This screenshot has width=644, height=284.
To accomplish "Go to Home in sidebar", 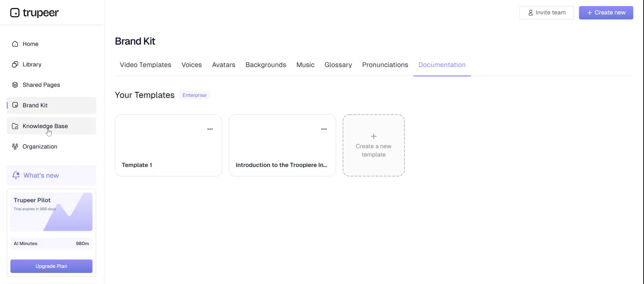I will (51, 44).
